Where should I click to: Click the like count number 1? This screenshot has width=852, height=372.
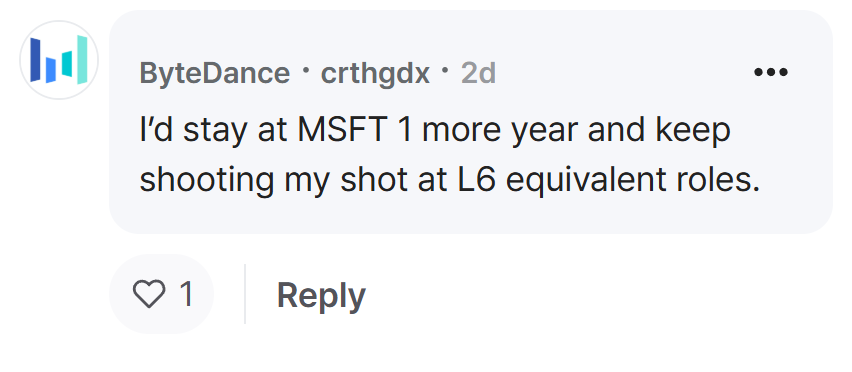[x=186, y=294]
